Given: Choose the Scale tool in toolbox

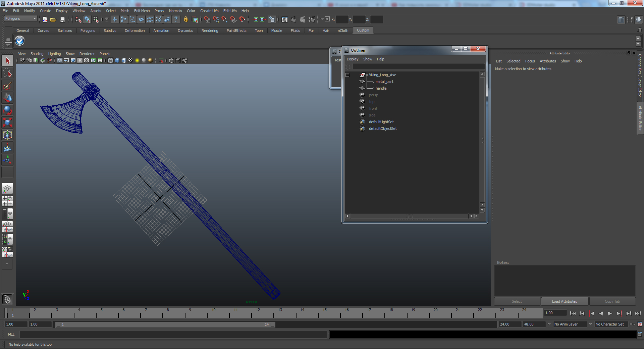Looking at the screenshot, I should pos(7,123).
